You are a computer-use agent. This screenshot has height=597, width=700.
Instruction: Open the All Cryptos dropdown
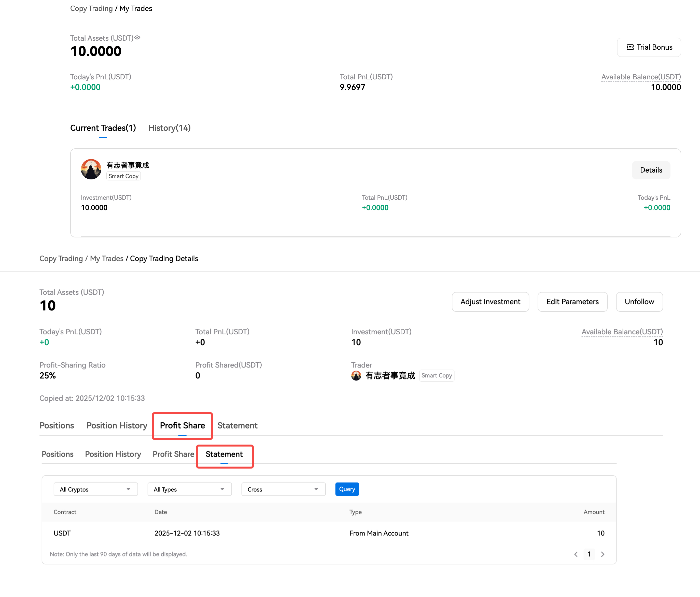pyautogui.click(x=95, y=489)
